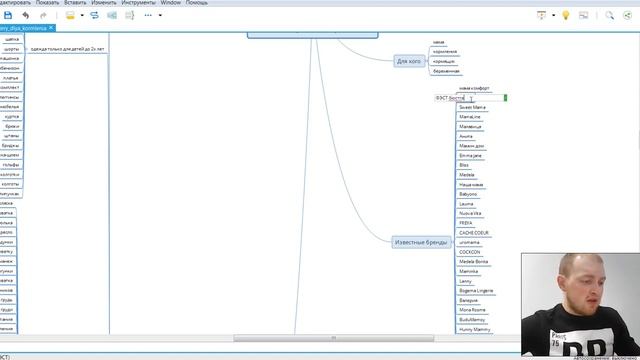Select the CACHE COEUR brand subtopic
This screenshot has height=360, width=640.
tap(474, 233)
